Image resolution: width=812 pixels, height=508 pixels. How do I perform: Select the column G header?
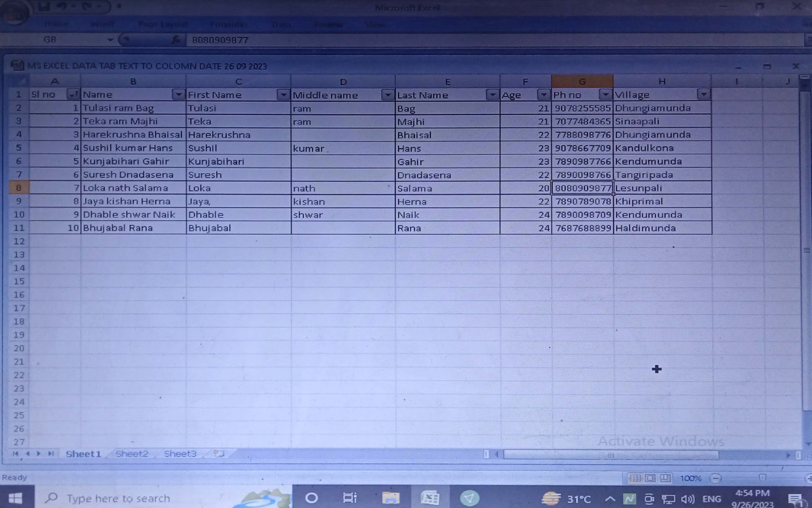tap(582, 81)
